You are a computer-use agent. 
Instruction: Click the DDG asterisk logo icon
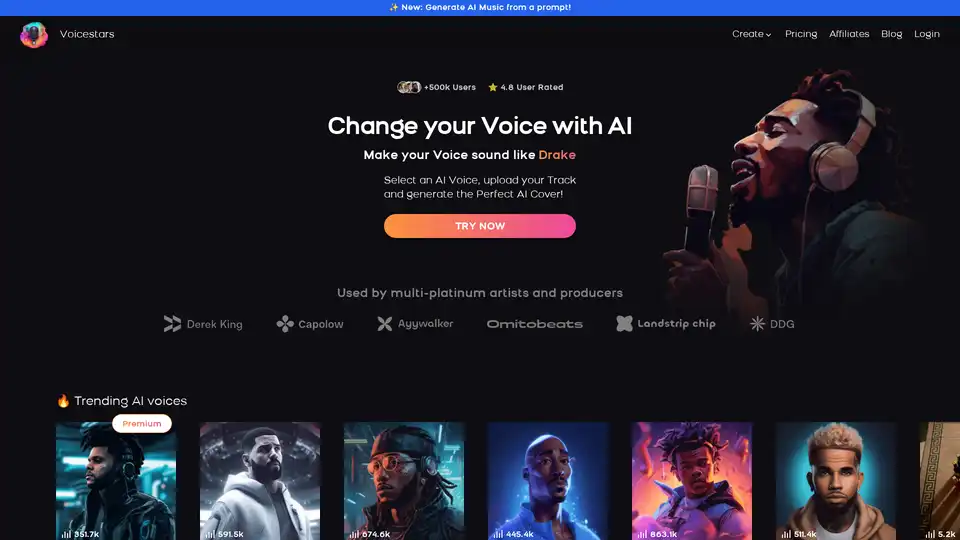[x=757, y=324]
